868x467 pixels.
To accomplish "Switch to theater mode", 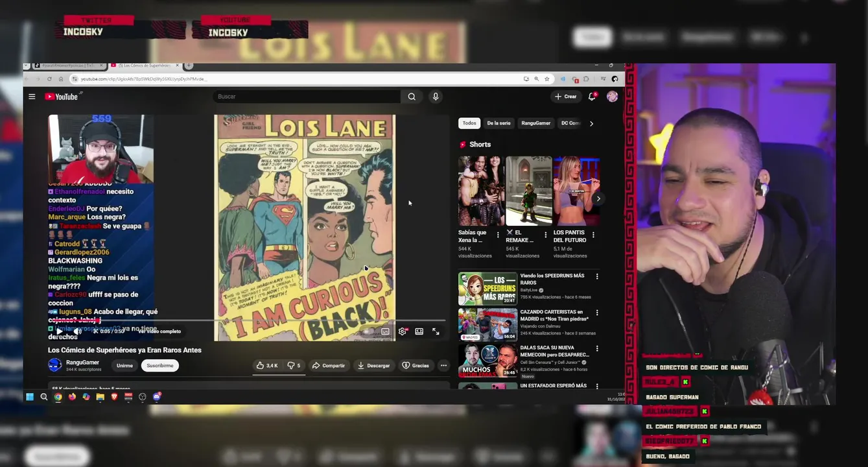I will [419, 331].
